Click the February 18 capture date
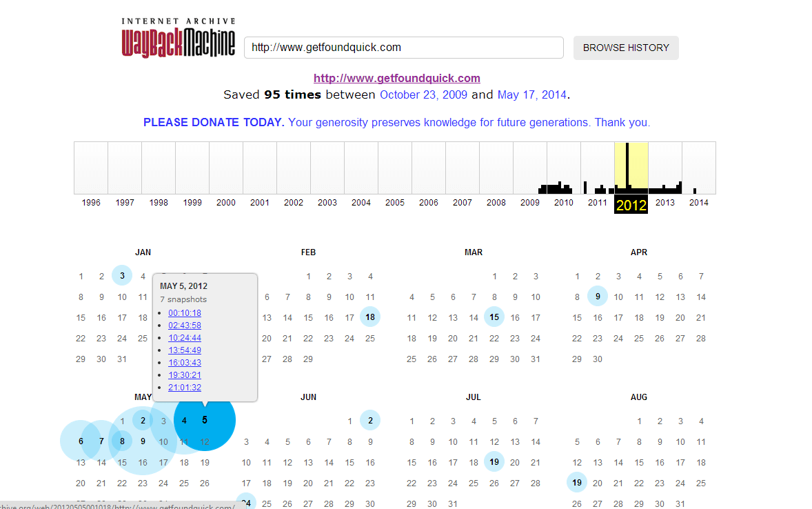The height and width of the screenshot is (509, 812). 370,317
